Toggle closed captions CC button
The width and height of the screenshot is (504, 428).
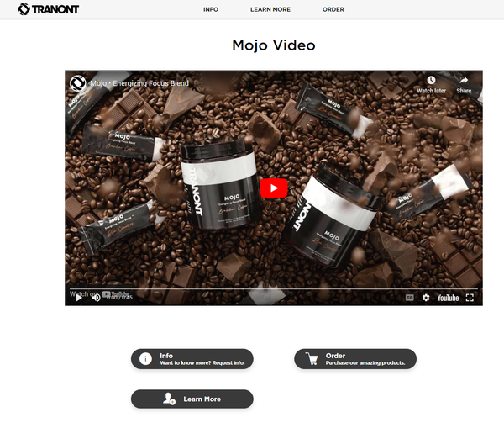(x=410, y=298)
